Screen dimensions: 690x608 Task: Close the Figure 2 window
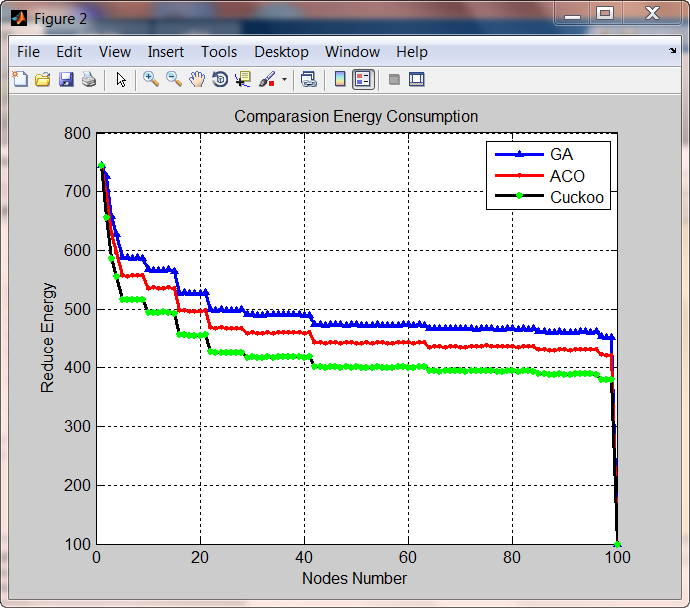[x=652, y=14]
